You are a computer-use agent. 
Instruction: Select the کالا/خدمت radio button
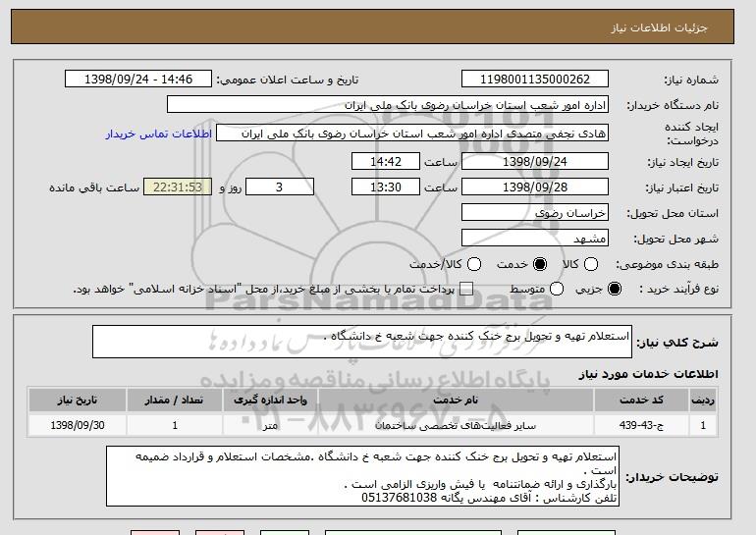click(474, 264)
